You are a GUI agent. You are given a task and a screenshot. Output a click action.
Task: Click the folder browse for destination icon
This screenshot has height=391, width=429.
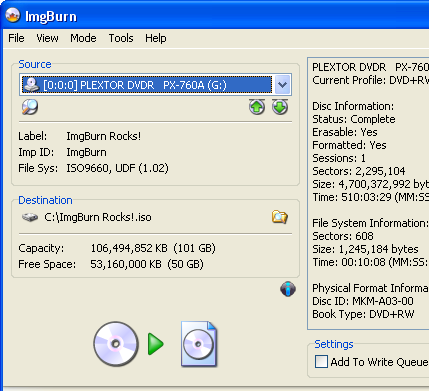tap(280, 217)
